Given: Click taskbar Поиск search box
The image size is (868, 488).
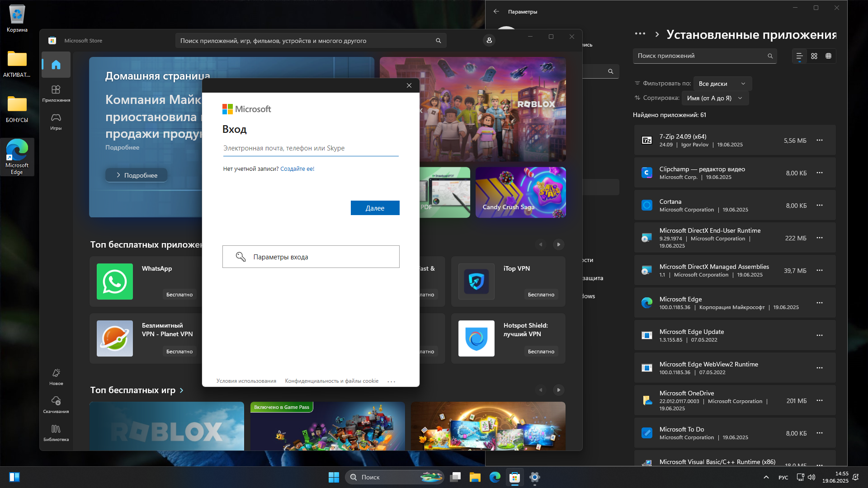Looking at the screenshot, I should (x=394, y=477).
